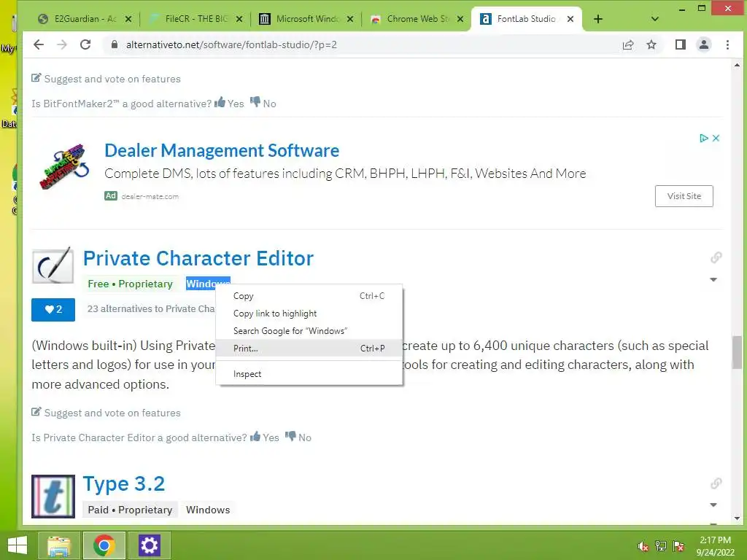
Task: Close the ad with the X icon
Action: tap(716, 138)
